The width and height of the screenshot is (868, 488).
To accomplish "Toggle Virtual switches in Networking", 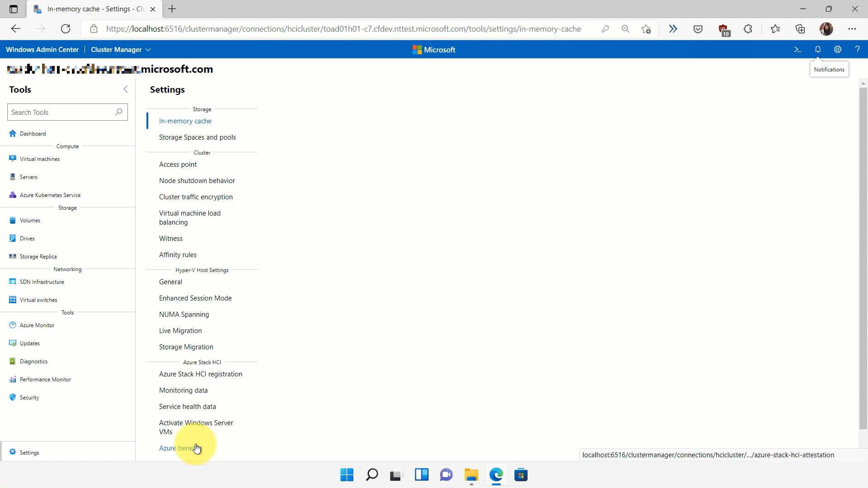I will click(38, 300).
